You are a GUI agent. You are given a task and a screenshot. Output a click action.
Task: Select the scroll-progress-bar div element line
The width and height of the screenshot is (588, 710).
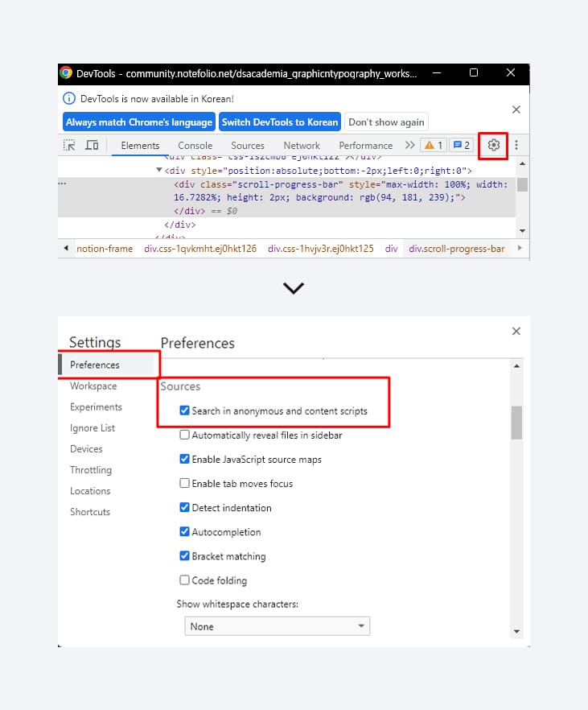340,191
